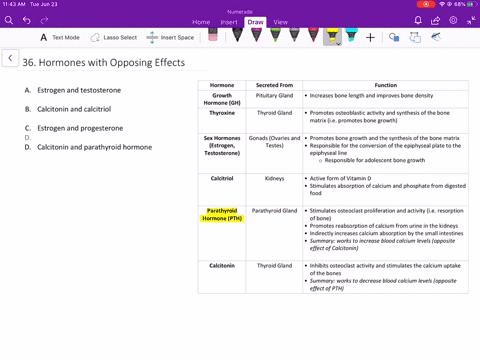Click the 'Secreted From' column header
480x360 pixels.
pos(274,85)
